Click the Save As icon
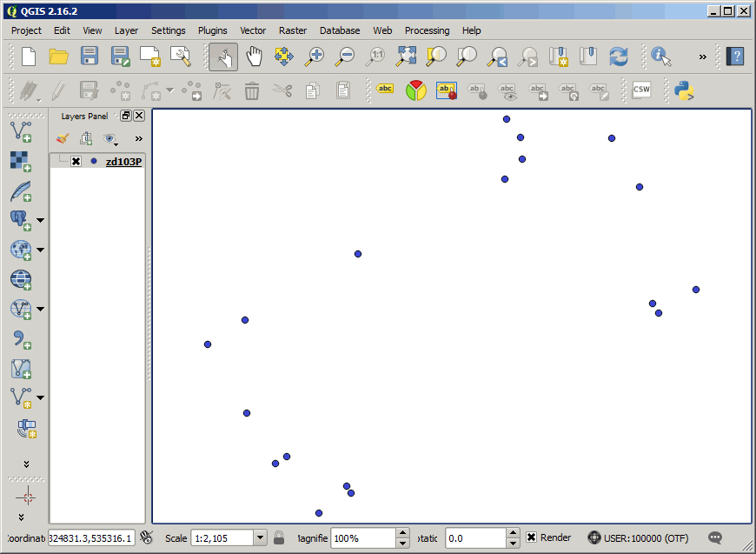Image resolution: width=756 pixels, height=554 pixels. point(120,57)
